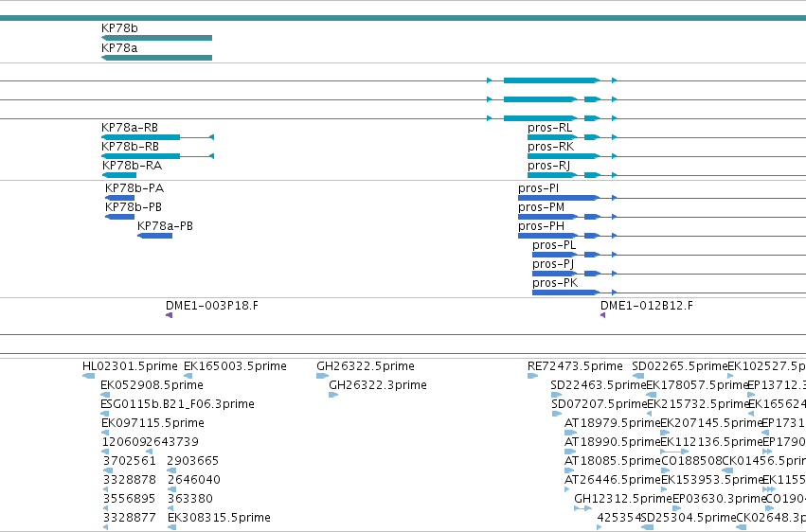Select EST SD25304.5prime
Image resolution: width=806 pixels, height=532 pixels.
coord(648,527)
